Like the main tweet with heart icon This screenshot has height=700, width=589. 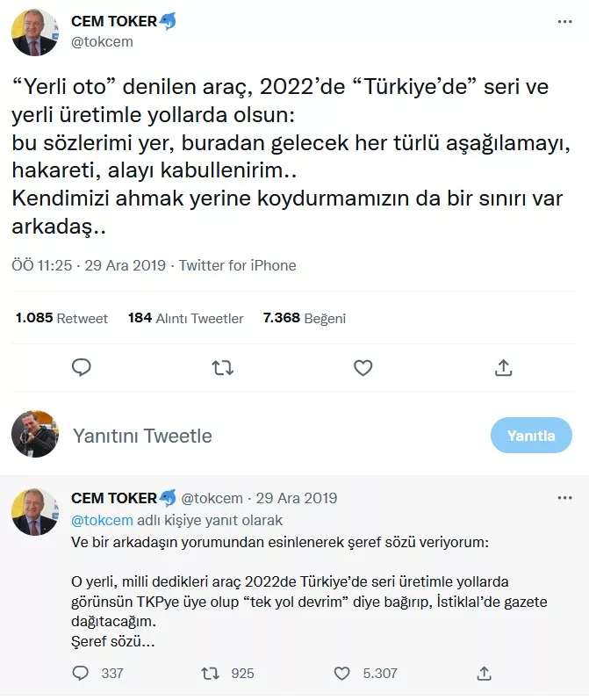[363, 368]
